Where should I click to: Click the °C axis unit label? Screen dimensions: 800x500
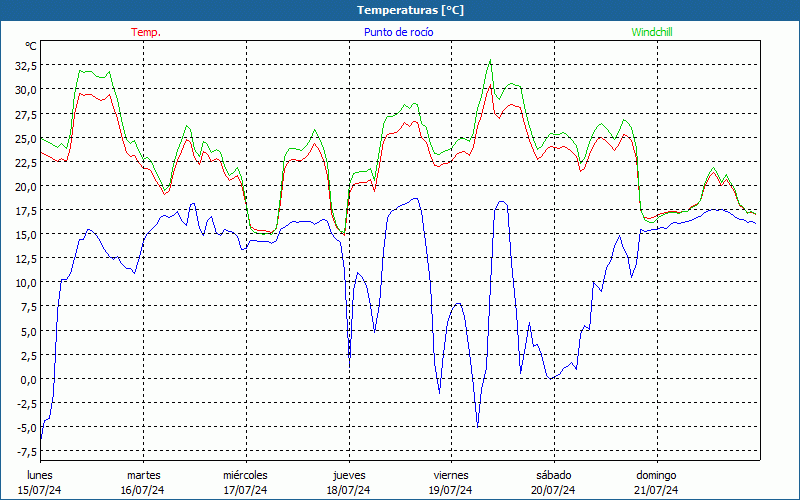coord(31,46)
